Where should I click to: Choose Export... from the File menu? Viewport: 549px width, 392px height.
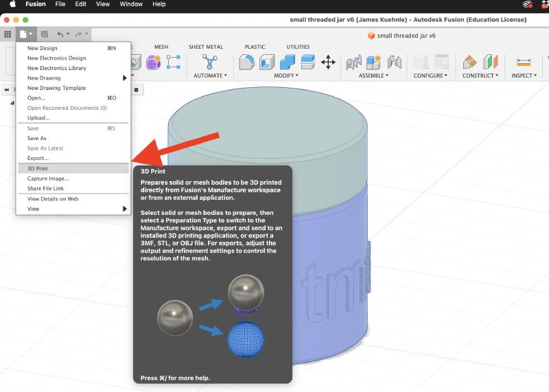pyautogui.click(x=73, y=158)
